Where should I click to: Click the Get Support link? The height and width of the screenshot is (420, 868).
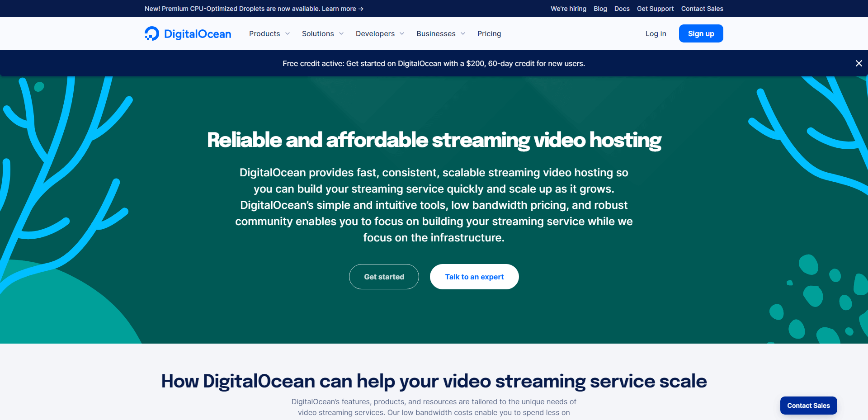pyautogui.click(x=655, y=9)
